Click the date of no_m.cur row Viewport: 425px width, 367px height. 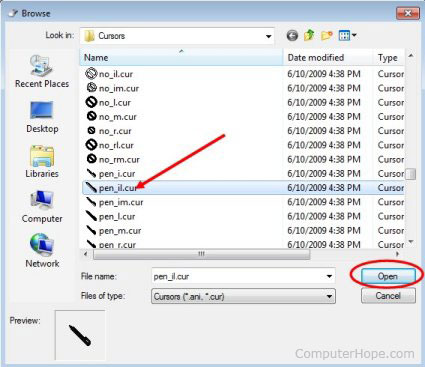(x=324, y=117)
